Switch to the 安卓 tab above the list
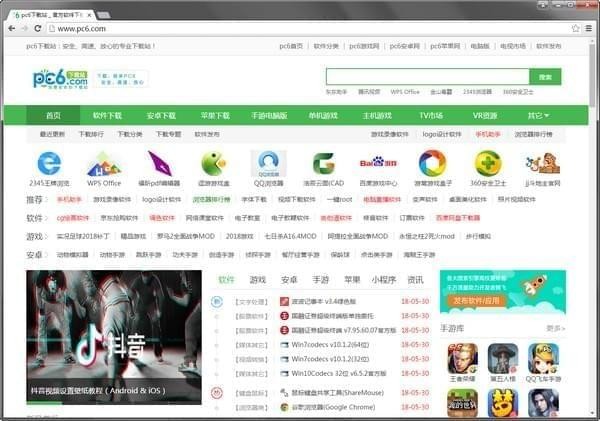Viewport: 600px width, 421px height. click(x=289, y=280)
